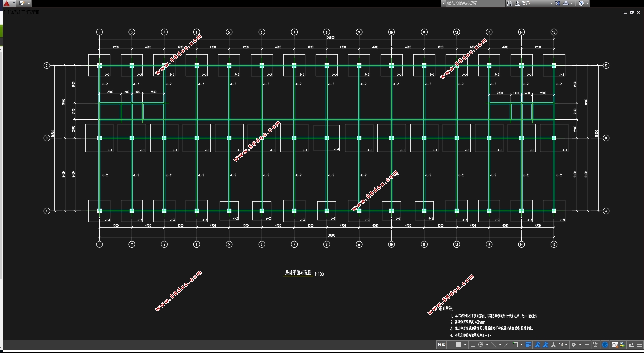Click the annotation scale icon before 1:1

click(x=553, y=345)
